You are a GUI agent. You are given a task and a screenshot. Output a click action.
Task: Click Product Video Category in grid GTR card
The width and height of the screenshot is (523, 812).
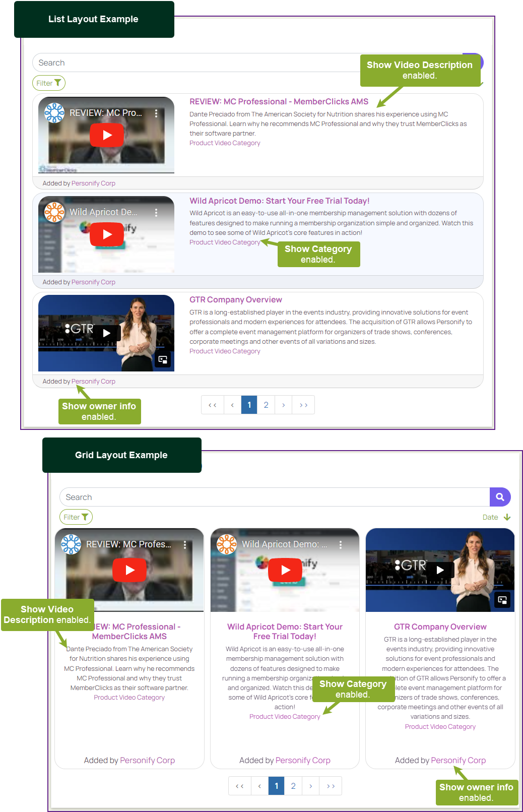[x=440, y=727]
